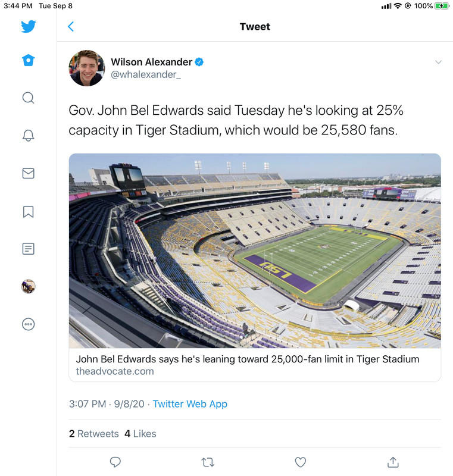Open the Tiger Stadium article image

point(255,250)
